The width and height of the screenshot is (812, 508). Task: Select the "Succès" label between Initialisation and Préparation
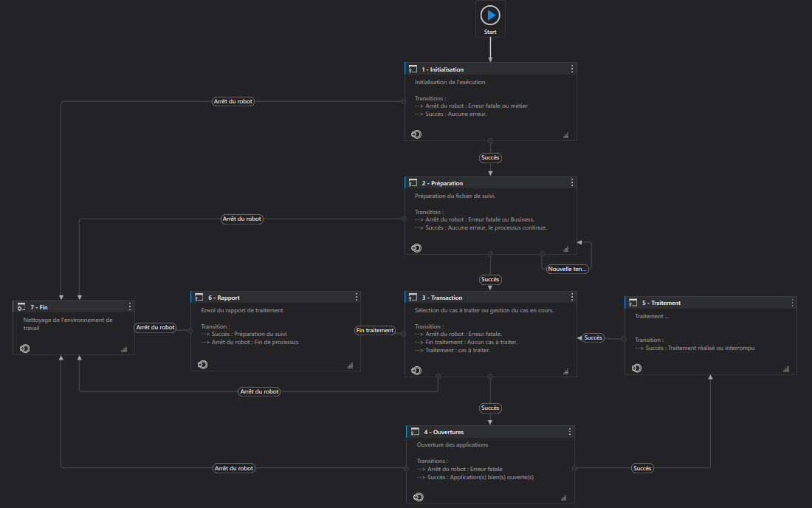click(x=490, y=157)
